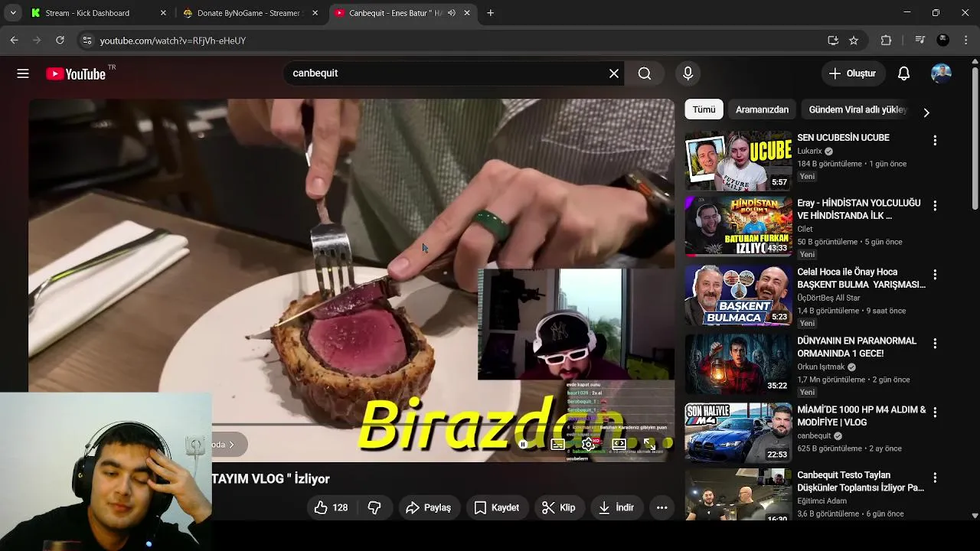
Task: Install app icon in address bar
Action: [x=833, y=41]
